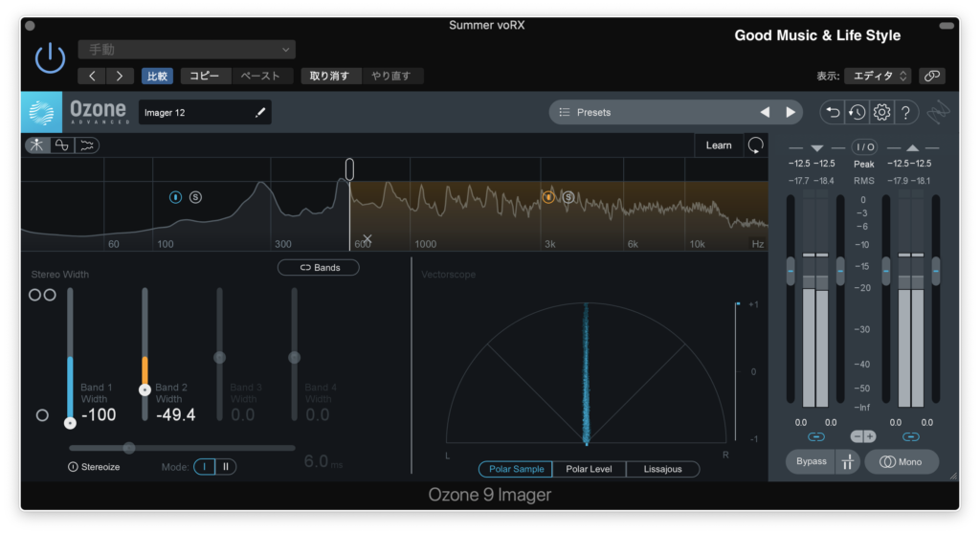
Task: Select Stereoize Mode I
Action: pyautogui.click(x=205, y=466)
